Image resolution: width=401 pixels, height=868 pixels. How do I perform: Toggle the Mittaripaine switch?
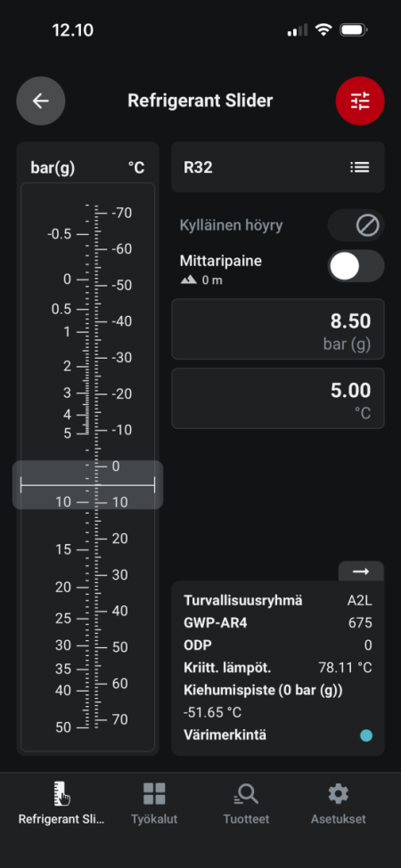coord(356,265)
